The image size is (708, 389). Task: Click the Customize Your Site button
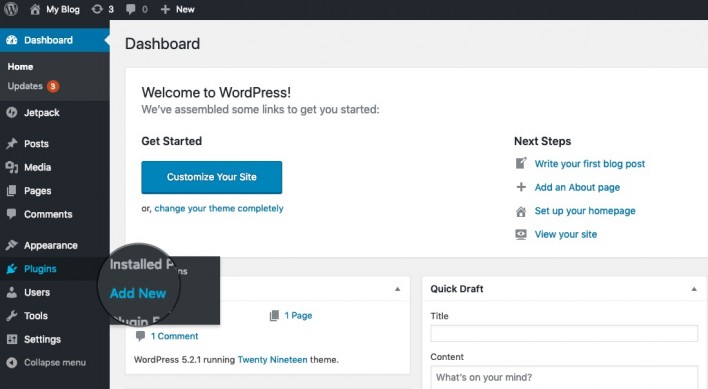point(211,177)
